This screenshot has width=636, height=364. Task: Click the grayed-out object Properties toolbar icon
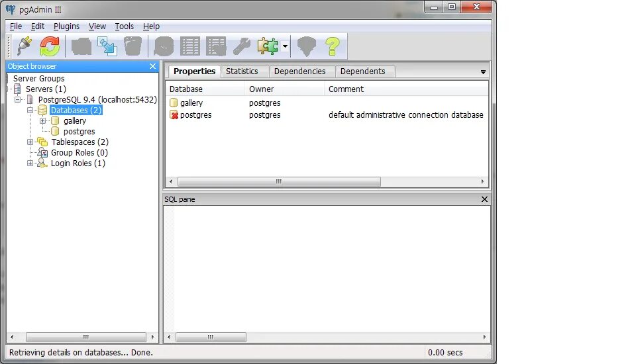click(x=81, y=46)
